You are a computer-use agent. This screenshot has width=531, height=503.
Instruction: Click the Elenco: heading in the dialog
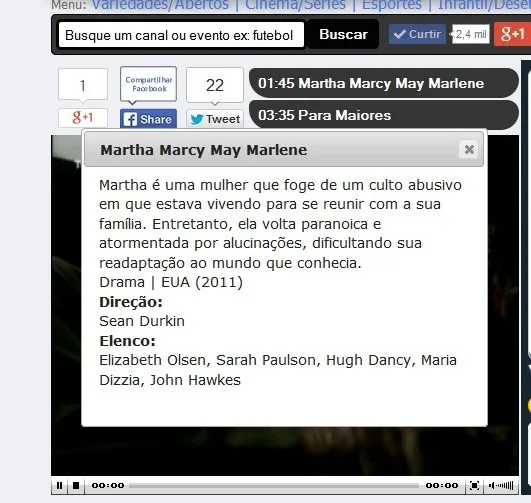128,341
